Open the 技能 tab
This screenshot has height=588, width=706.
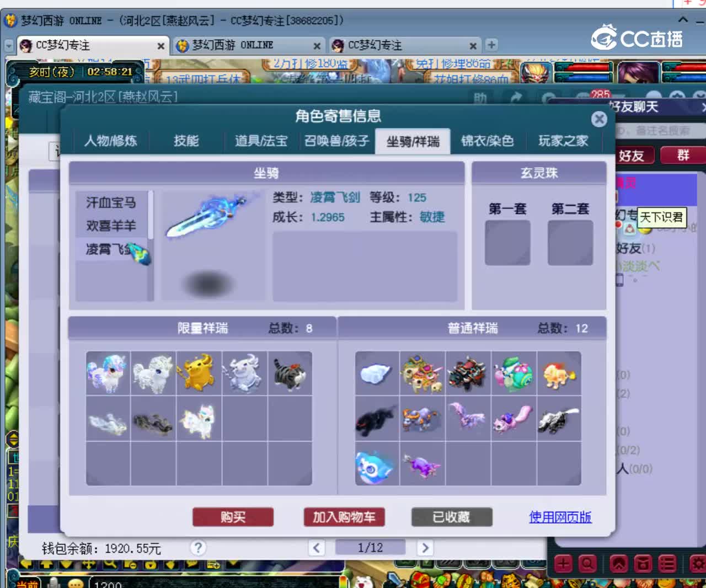[x=186, y=141]
